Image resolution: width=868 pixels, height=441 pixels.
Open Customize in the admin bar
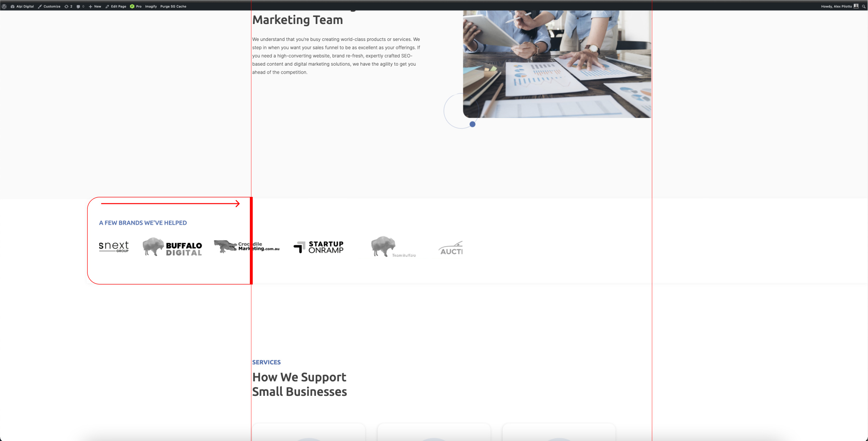(49, 6)
